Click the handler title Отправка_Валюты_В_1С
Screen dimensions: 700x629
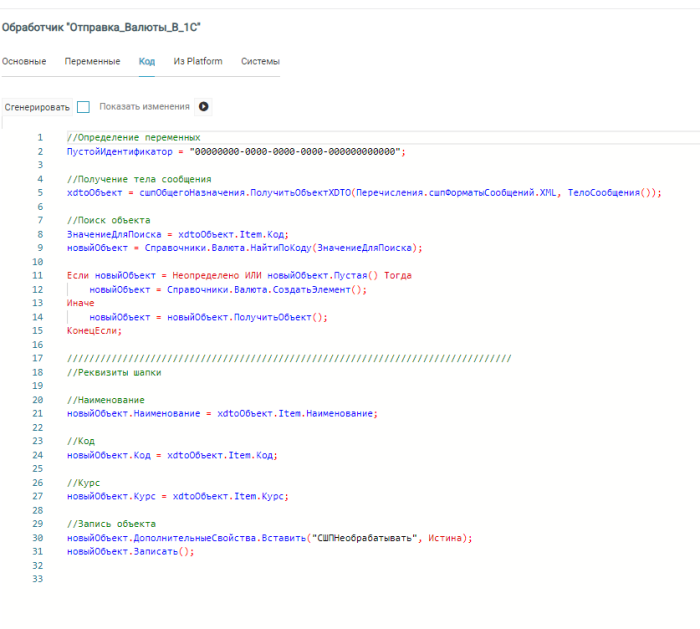pos(102,24)
